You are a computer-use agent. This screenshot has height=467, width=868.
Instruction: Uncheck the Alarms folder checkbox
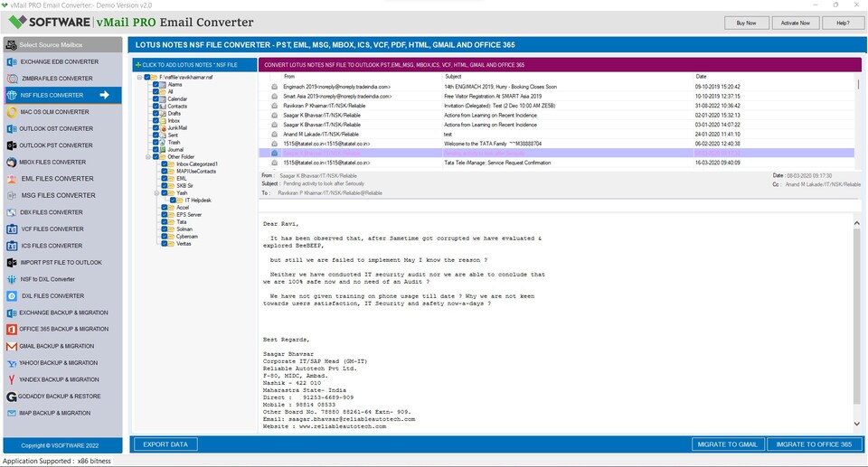coord(156,85)
